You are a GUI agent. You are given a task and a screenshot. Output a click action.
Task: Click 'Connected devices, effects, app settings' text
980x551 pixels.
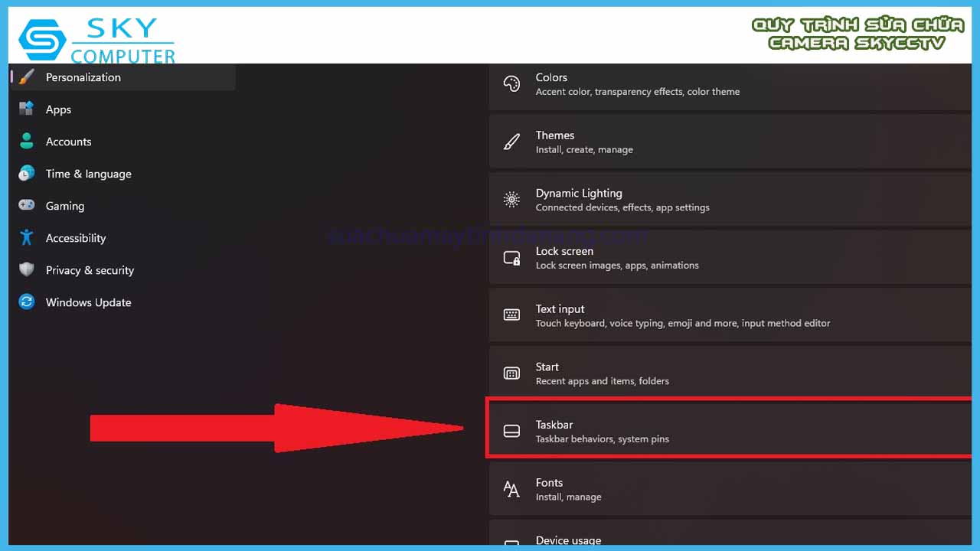(622, 207)
